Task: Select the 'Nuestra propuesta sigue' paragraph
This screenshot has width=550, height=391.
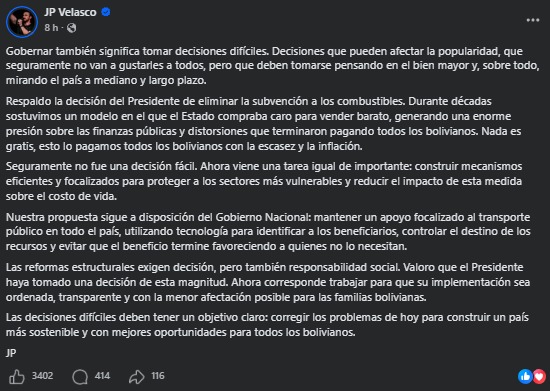Action: (268, 232)
